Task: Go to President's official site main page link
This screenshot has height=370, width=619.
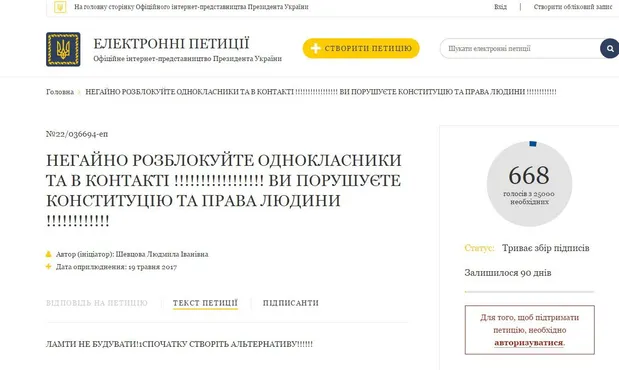Action: (x=191, y=7)
